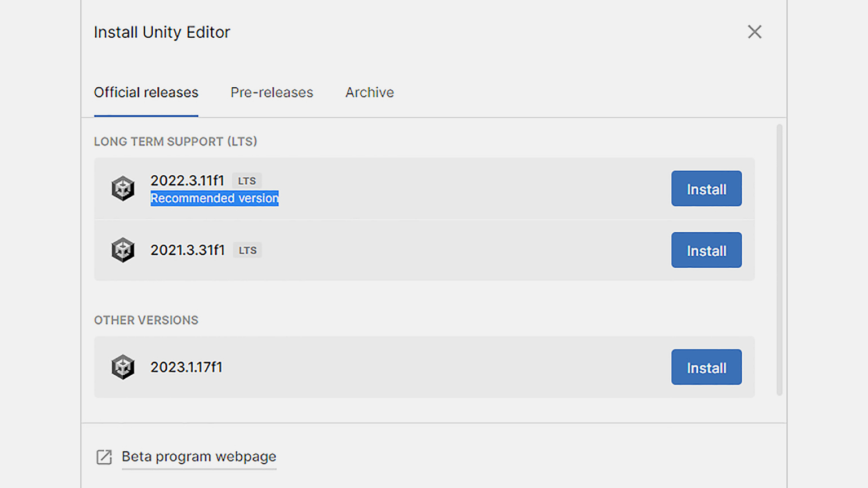Click the LTS badge next to 2022.3.11f1
This screenshot has height=488, width=868.
point(247,181)
